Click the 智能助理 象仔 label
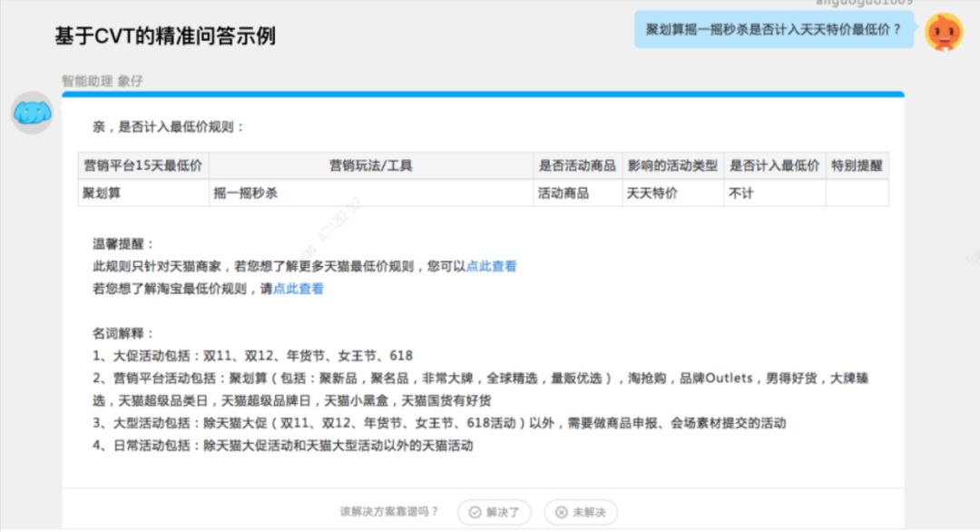980x532 pixels. [x=103, y=81]
